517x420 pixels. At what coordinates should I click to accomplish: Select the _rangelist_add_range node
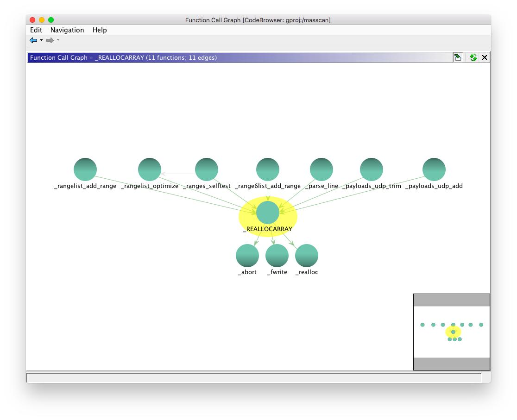[85, 169]
